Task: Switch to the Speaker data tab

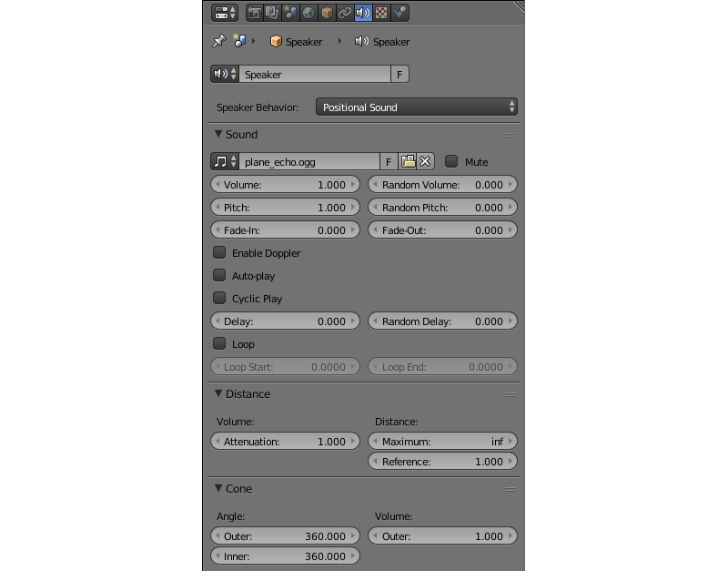Action: 363,13
